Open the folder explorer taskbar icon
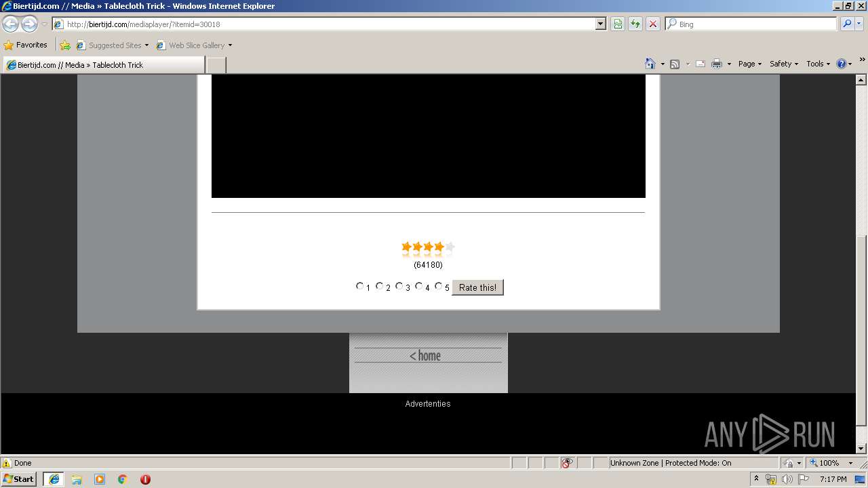 [77, 479]
